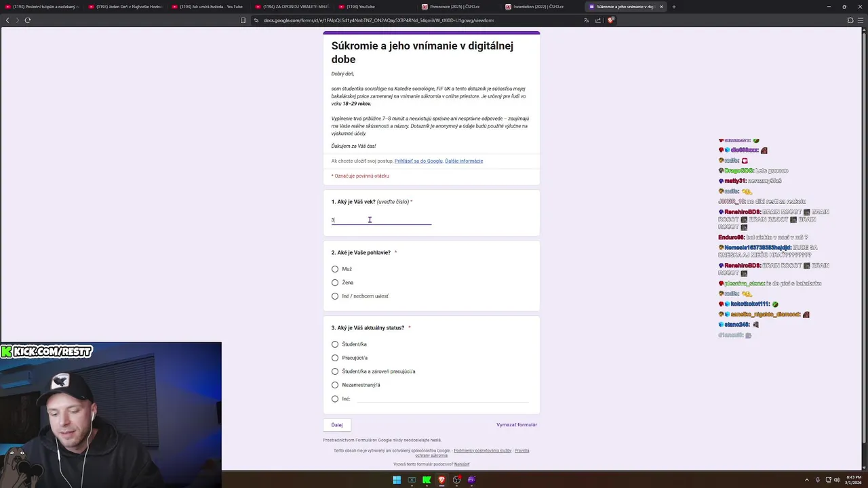Close the Súkromie a jeho vnímanie tab
868x488 pixels.
[x=661, y=7]
